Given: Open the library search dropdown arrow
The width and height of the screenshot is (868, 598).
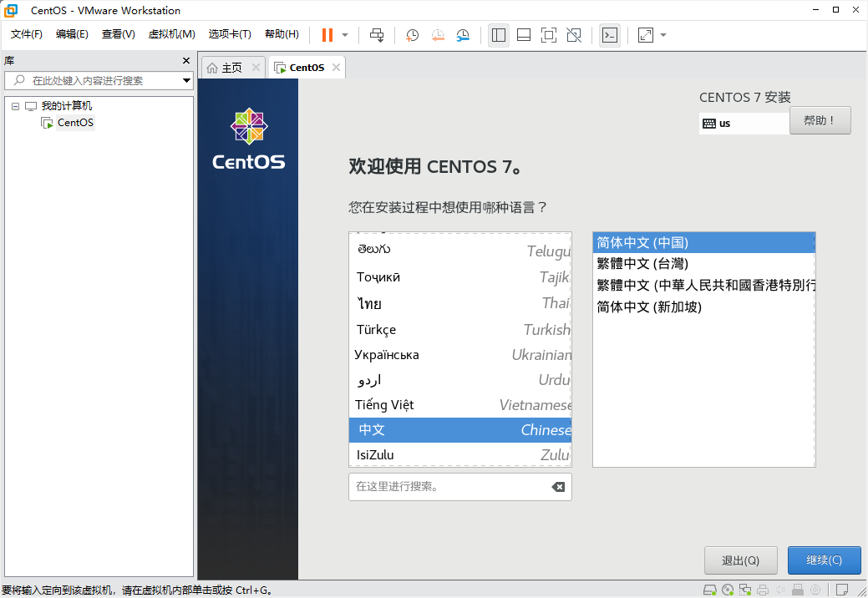Looking at the screenshot, I should [x=186, y=81].
